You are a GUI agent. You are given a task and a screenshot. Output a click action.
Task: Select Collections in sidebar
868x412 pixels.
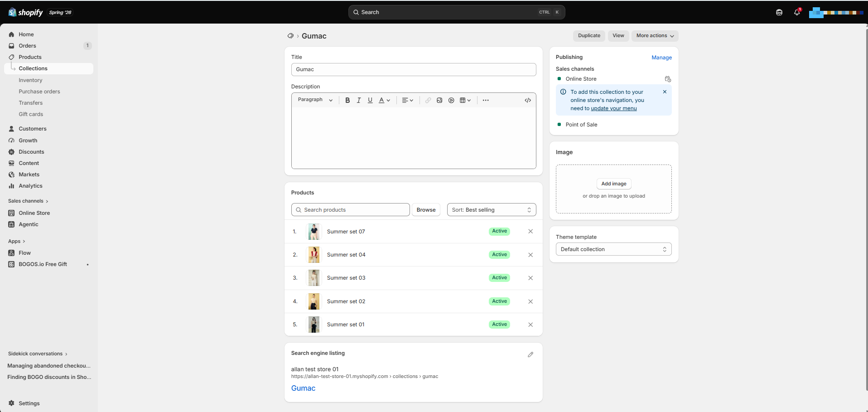pyautogui.click(x=49, y=68)
